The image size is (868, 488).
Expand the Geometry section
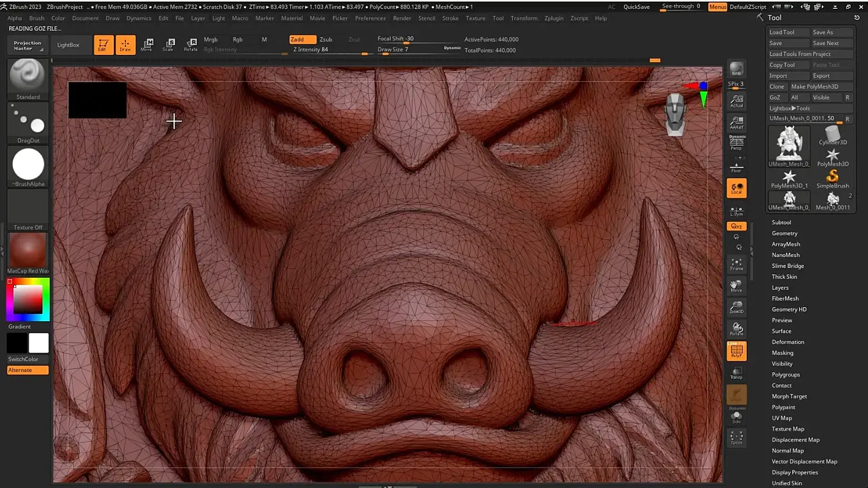tap(784, 233)
